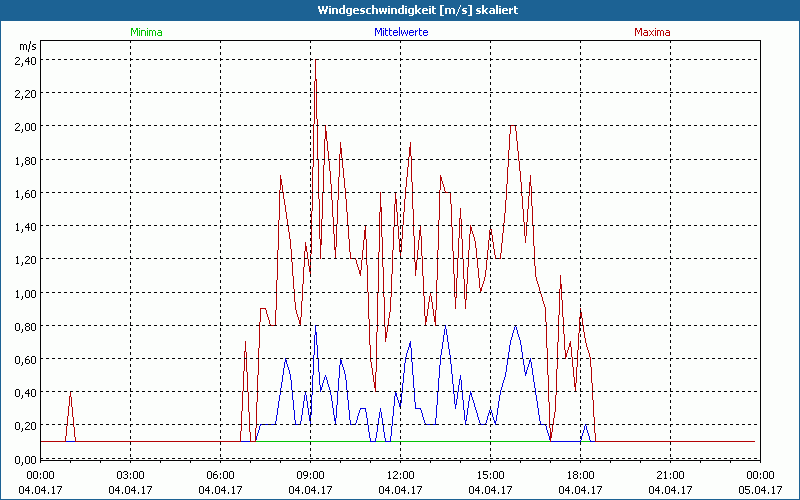Click the 0,60 y-axis label
This screenshot has height=500, width=800.
pyautogui.click(x=25, y=359)
